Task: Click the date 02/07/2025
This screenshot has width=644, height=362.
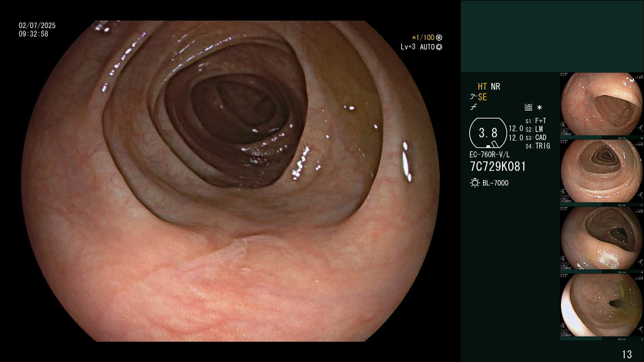Action: pyautogui.click(x=37, y=25)
